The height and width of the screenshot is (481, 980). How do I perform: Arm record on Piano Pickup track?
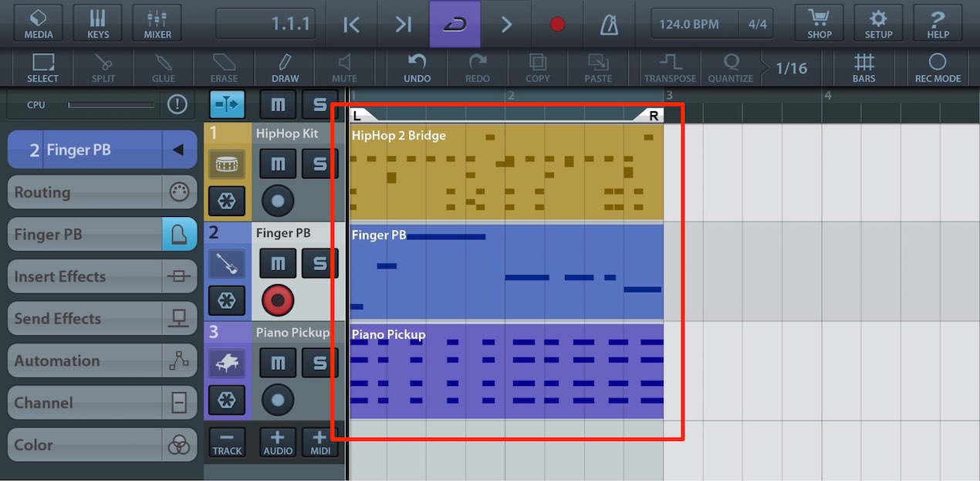(x=278, y=400)
